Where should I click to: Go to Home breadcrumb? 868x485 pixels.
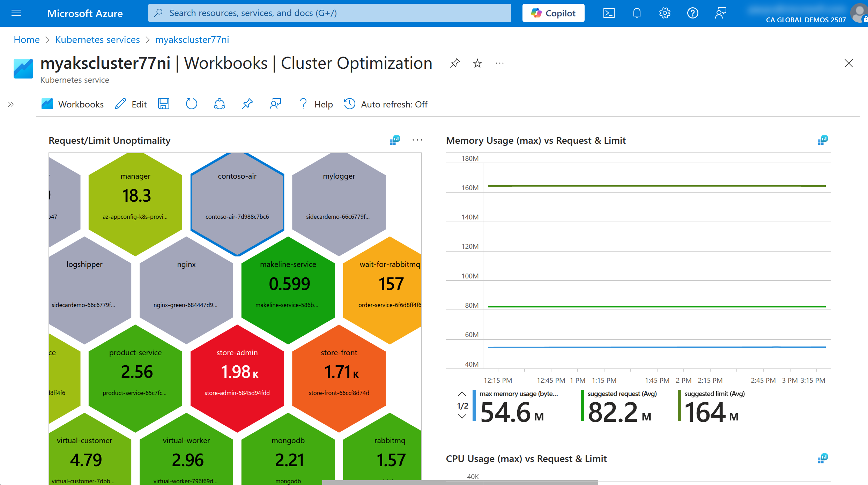pos(27,40)
